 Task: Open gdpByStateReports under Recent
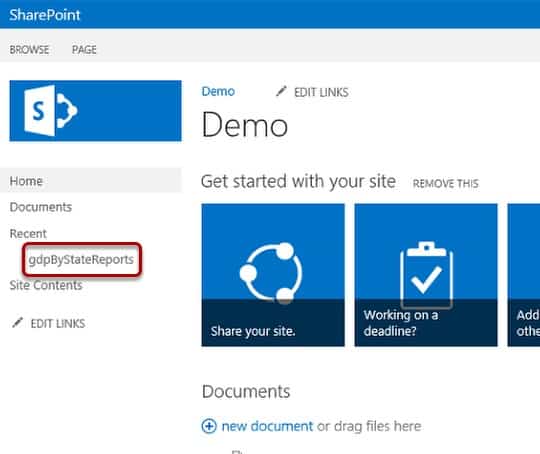pyautogui.click(x=81, y=260)
